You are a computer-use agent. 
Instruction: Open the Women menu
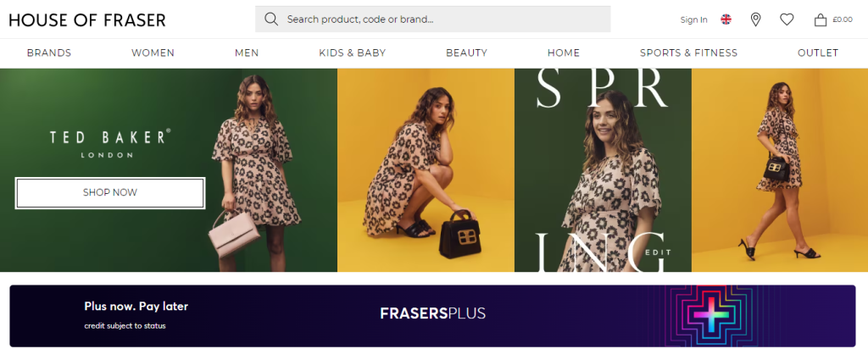pyautogui.click(x=153, y=53)
